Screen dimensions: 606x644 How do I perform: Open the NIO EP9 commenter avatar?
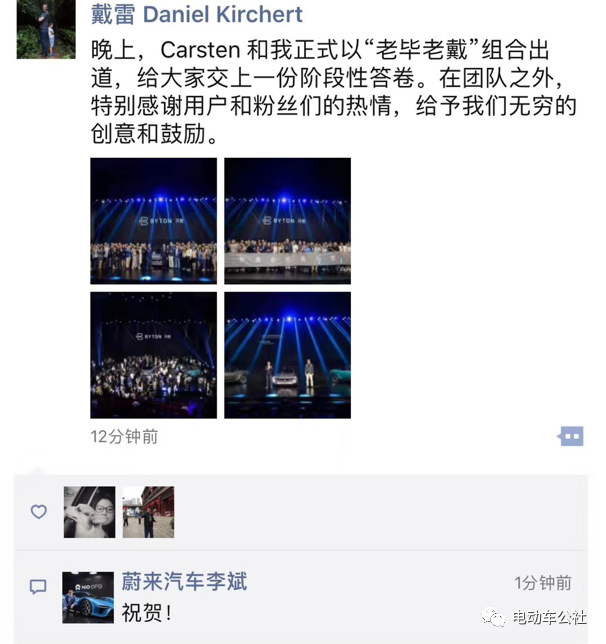[x=88, y=598]
